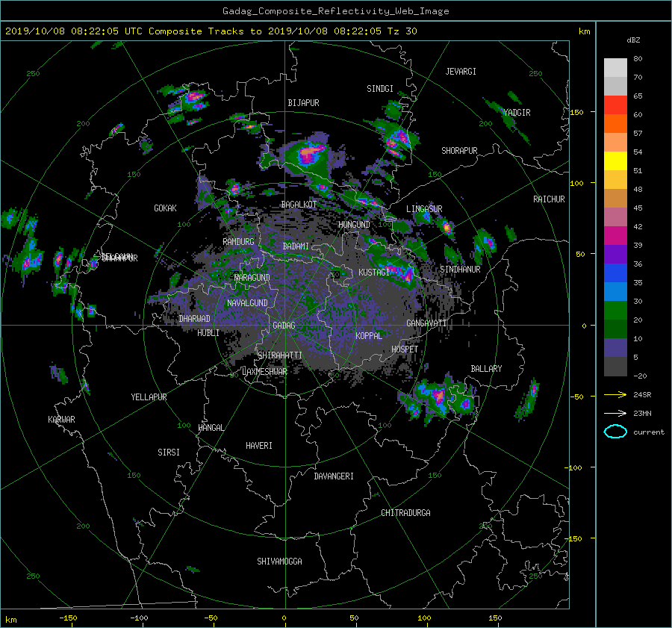Select the red 65 dBZ color swatch

615,105
